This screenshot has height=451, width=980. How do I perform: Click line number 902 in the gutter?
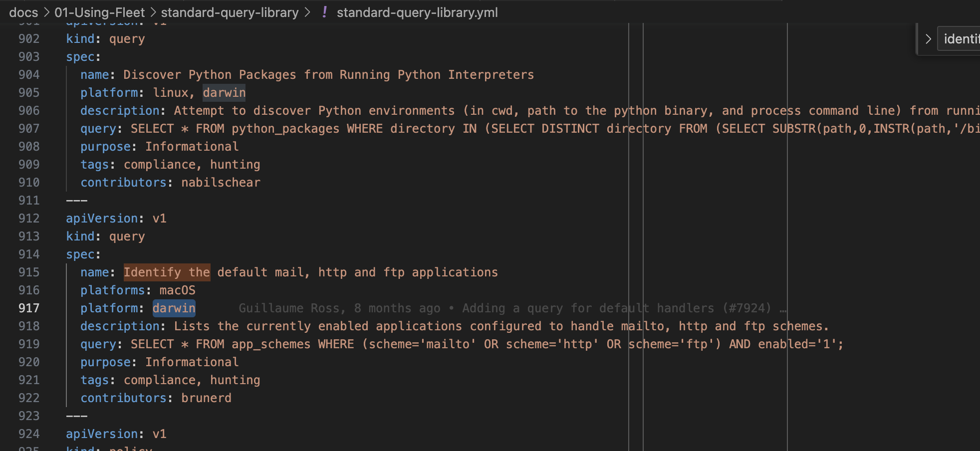[x=29, y=38]
